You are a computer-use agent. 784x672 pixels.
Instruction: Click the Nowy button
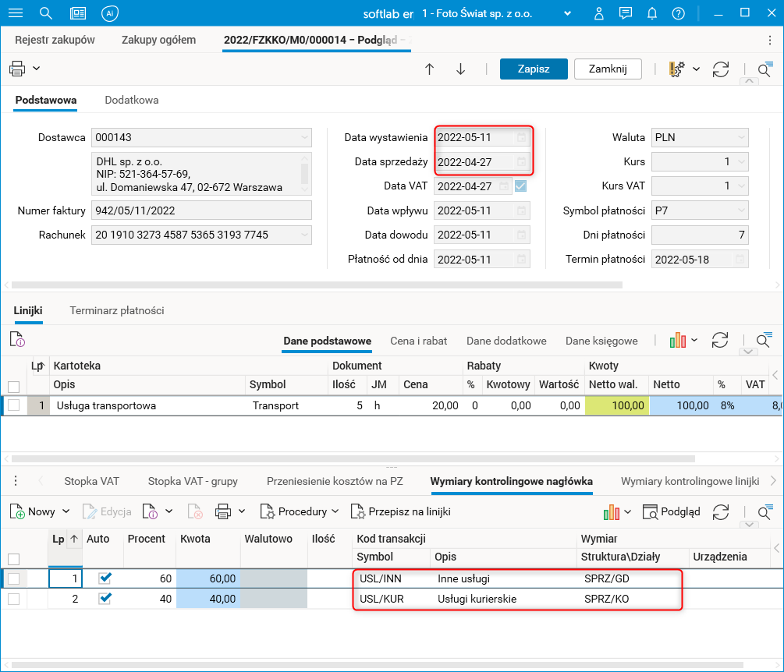click(x=33, y=511)
